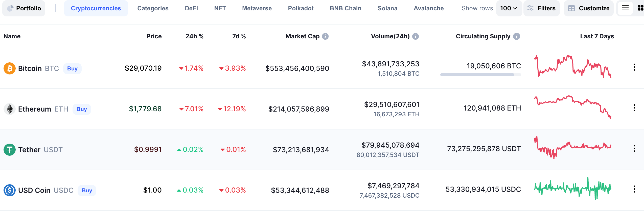Click the USD Coin logo icon
The image size is (644, 211).
pos(10,190)
